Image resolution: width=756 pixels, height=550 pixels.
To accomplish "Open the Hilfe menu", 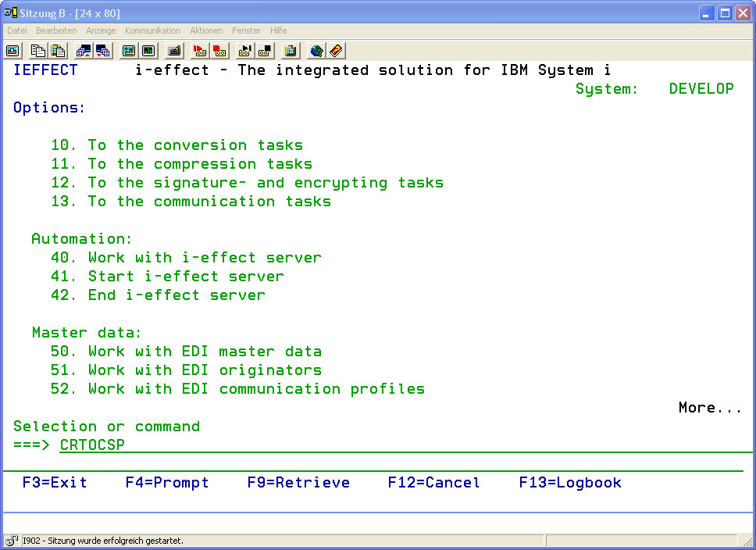I will pos(278,30).
